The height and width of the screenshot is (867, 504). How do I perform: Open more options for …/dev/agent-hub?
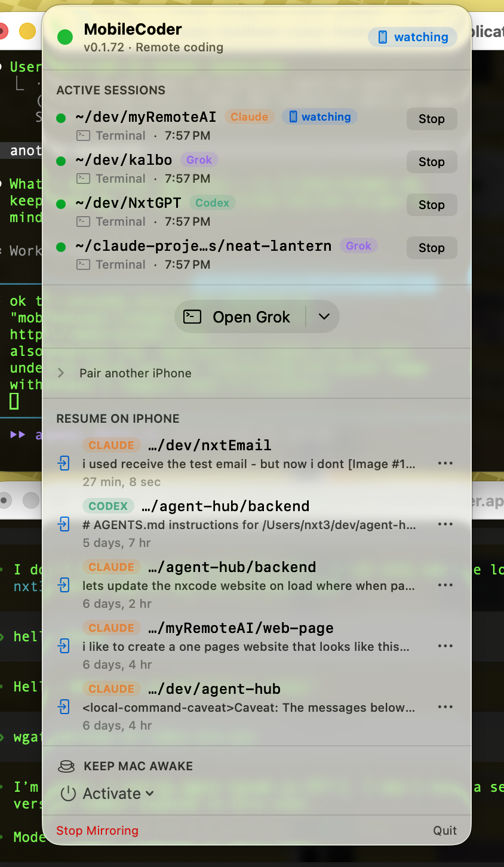point(445,707)
